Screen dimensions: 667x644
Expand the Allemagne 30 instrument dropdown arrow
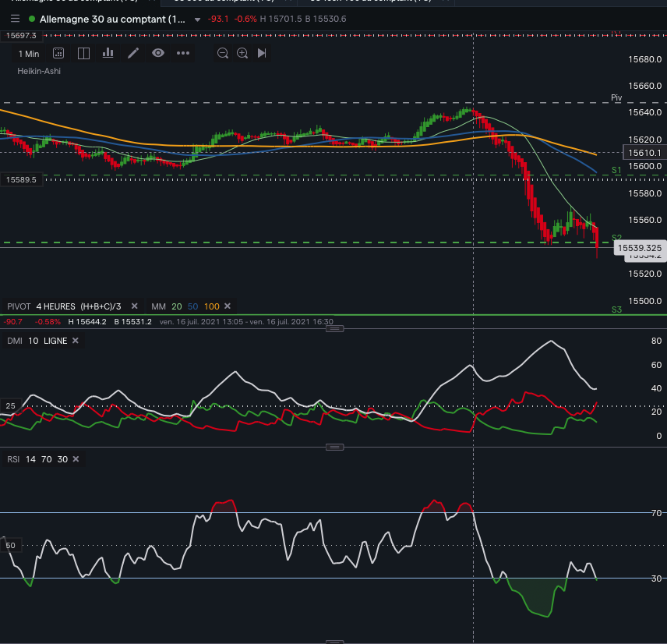point(197,19)
